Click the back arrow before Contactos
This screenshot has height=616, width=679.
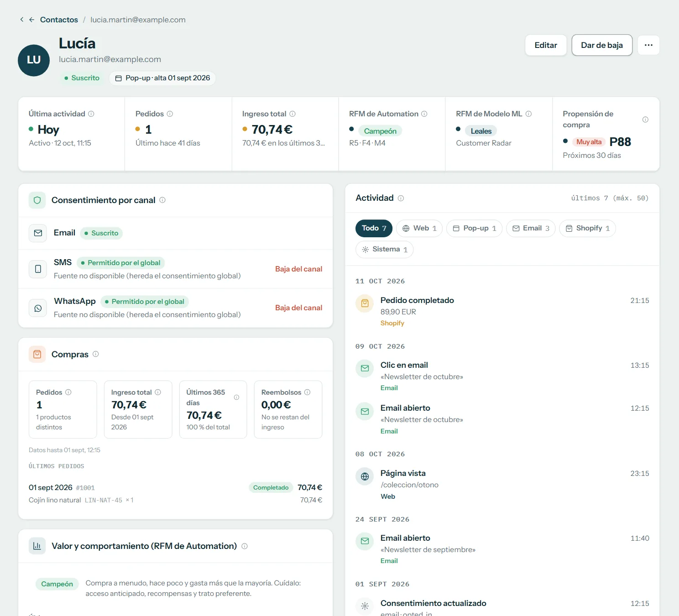tap(32, 20)
